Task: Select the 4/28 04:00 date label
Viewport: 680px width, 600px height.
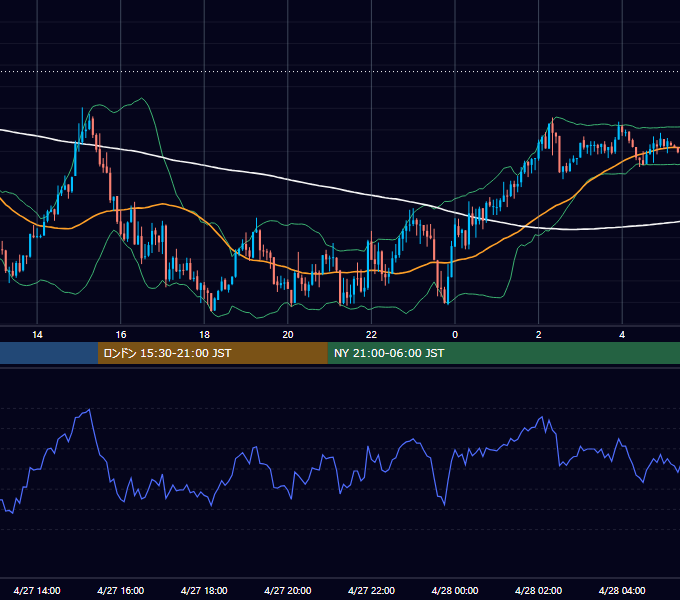Action: tap(622, 590)
